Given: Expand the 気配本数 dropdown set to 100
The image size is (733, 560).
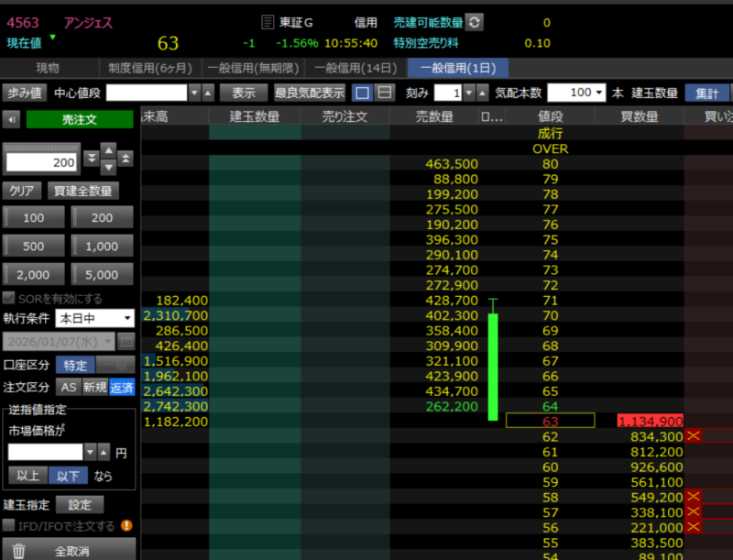Looking at the screenshot, I should point(599,93).
